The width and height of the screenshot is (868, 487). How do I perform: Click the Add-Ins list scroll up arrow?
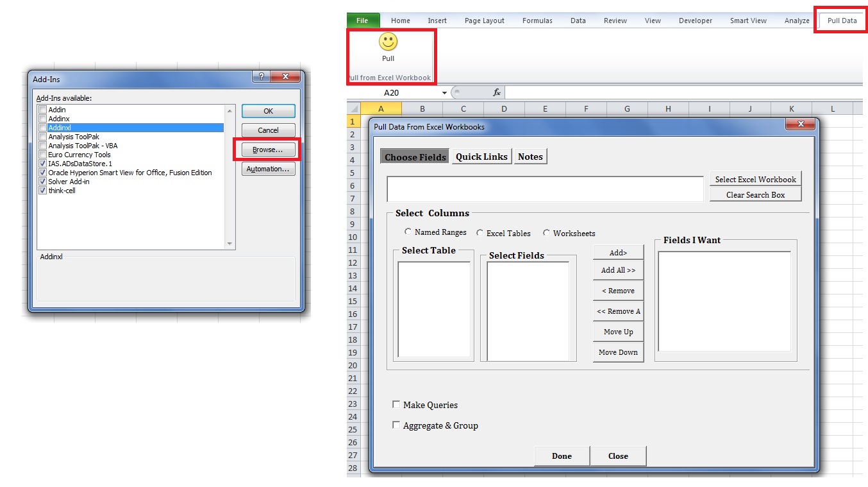pos(230,110)
